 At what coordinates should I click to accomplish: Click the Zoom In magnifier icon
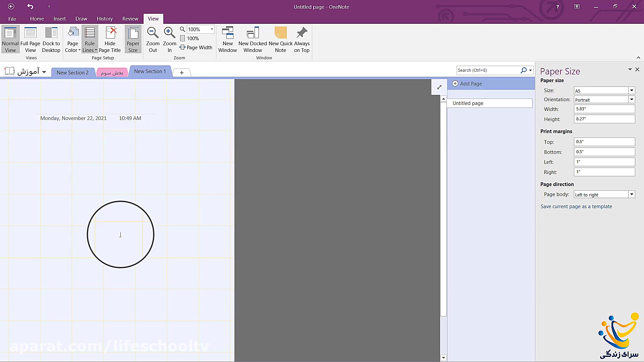pos(169,33)
